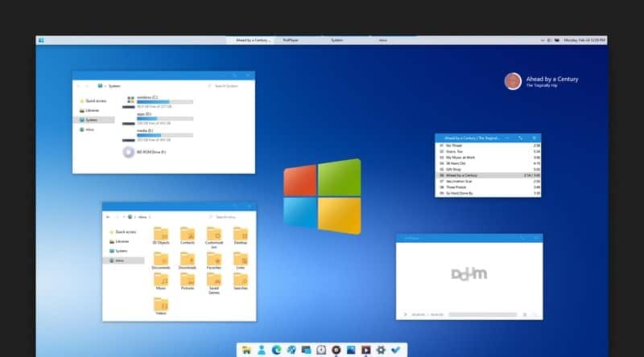
Task: Open the Searches folder
Action: tap(241, 281)
